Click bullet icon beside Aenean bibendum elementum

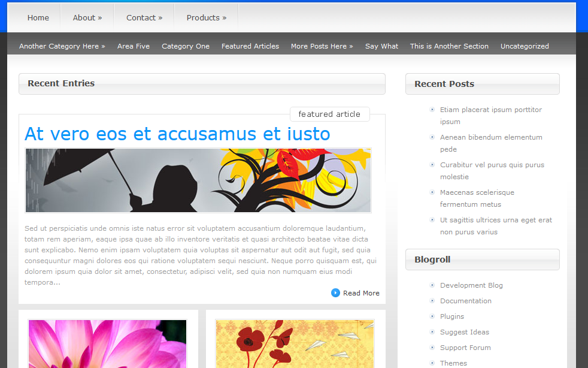432,137
